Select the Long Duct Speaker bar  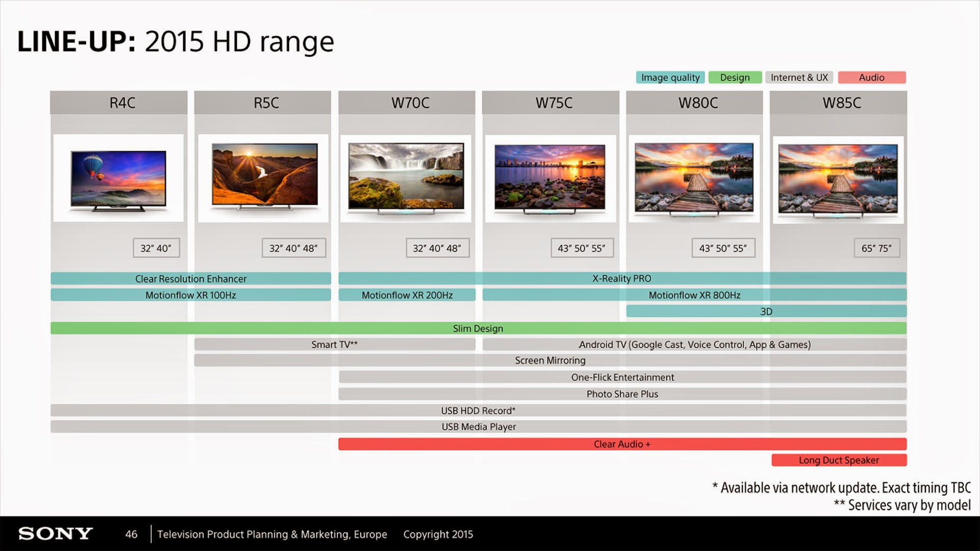point(839,460)
